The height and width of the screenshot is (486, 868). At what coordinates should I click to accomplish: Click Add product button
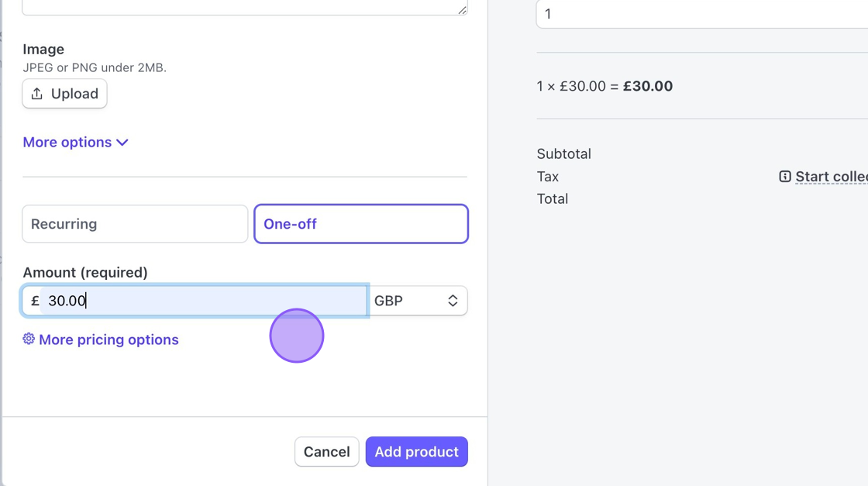coord(416,452)
